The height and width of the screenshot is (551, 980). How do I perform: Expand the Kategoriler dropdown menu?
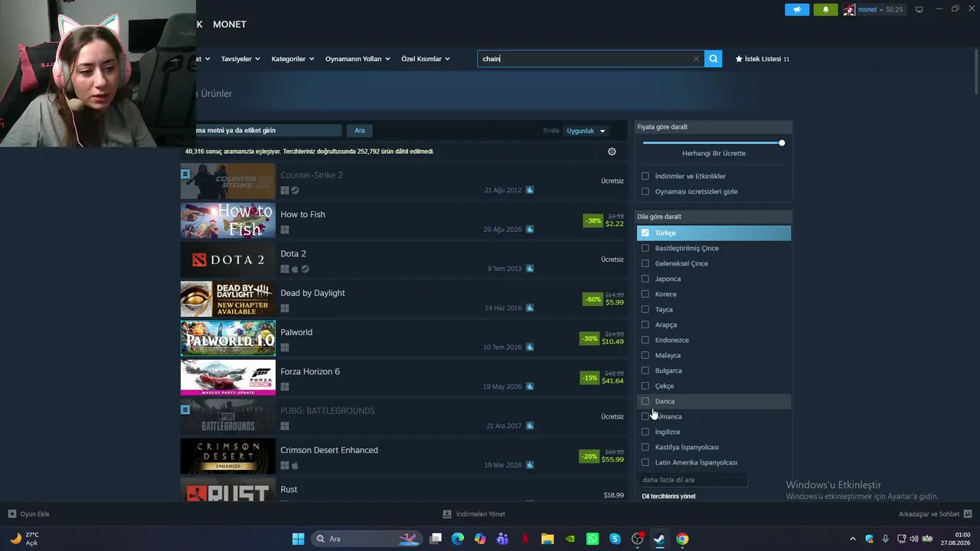292,59
